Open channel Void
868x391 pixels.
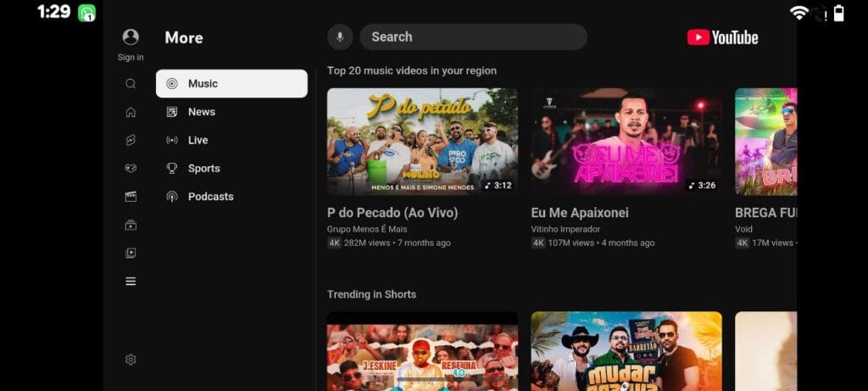click(743, 229)
